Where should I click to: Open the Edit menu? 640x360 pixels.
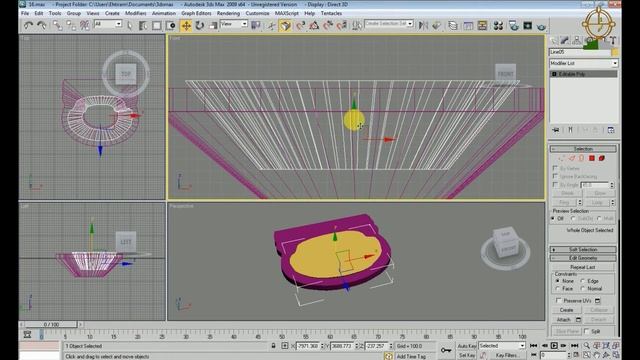[39, 13]
